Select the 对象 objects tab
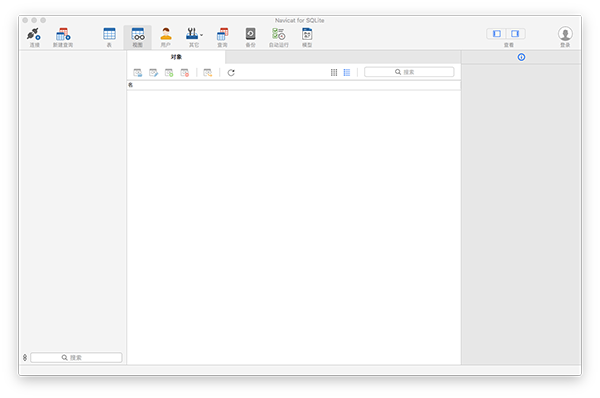 [x=176, y=57]
